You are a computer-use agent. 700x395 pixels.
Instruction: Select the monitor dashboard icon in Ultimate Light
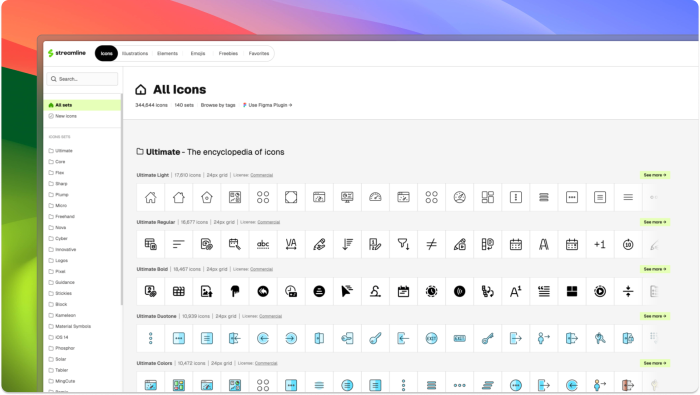[347, 197]
